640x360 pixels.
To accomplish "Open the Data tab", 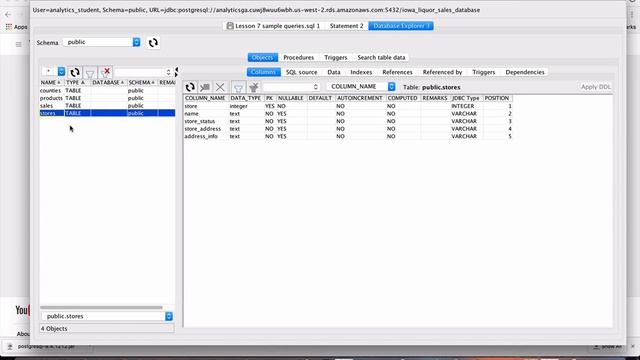I will 333,72.
